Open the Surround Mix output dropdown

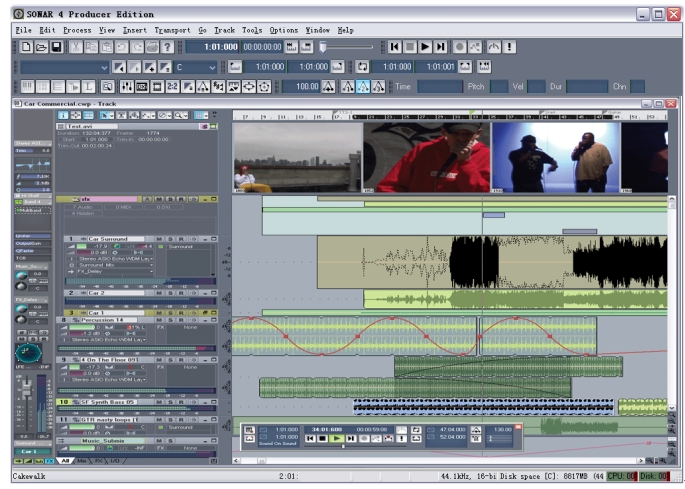[x=115, y=265]
